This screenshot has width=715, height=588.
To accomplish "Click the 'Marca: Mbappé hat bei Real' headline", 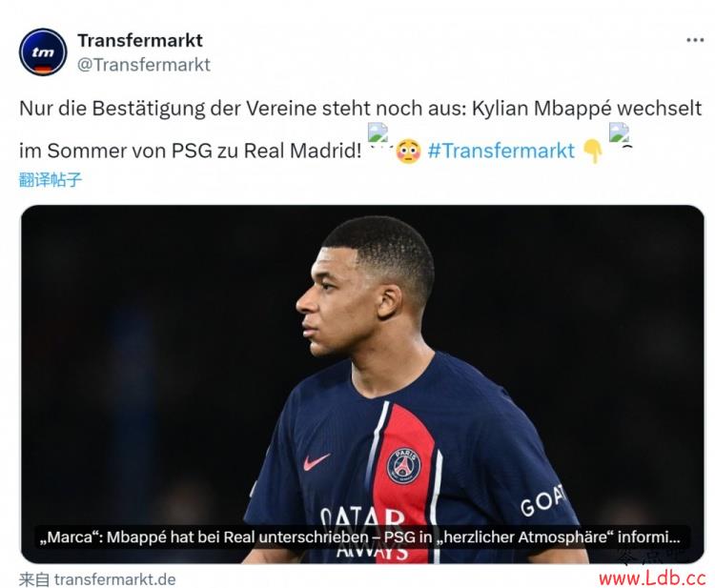I will click(x=359, y=537).
